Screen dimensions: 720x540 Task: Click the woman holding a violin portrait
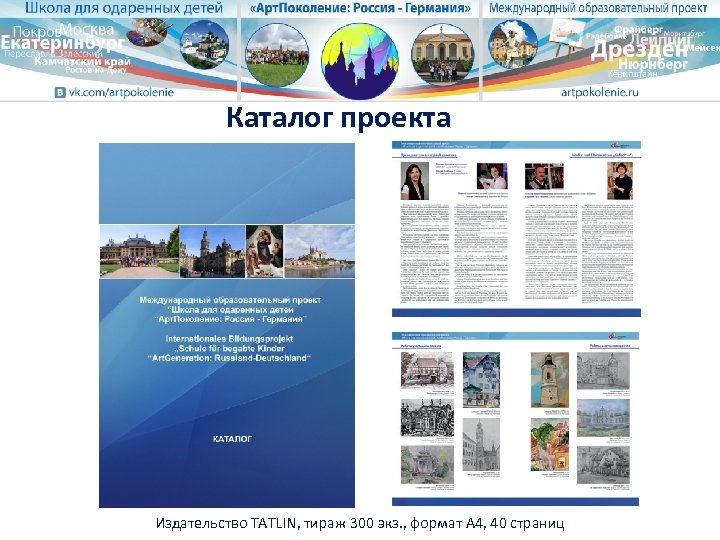pos(620,180)
